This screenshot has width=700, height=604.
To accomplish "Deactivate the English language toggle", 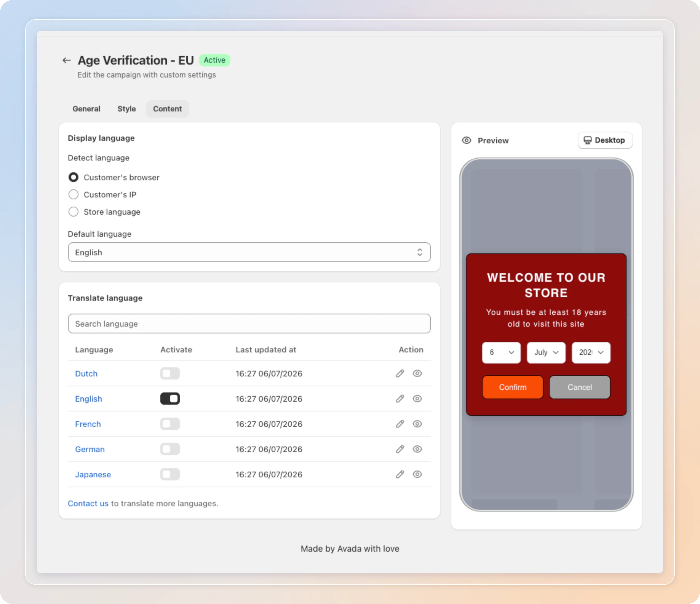I will click(170, 399).
